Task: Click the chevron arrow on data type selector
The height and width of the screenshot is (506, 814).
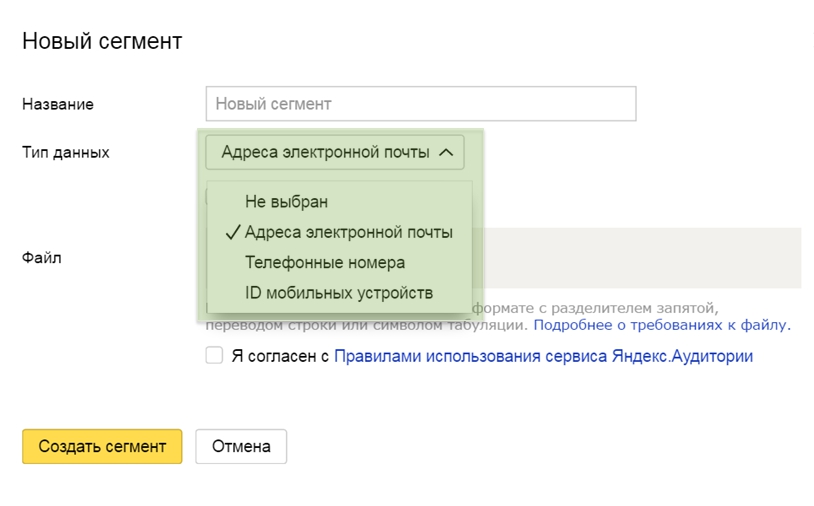Action: point(446,152)
